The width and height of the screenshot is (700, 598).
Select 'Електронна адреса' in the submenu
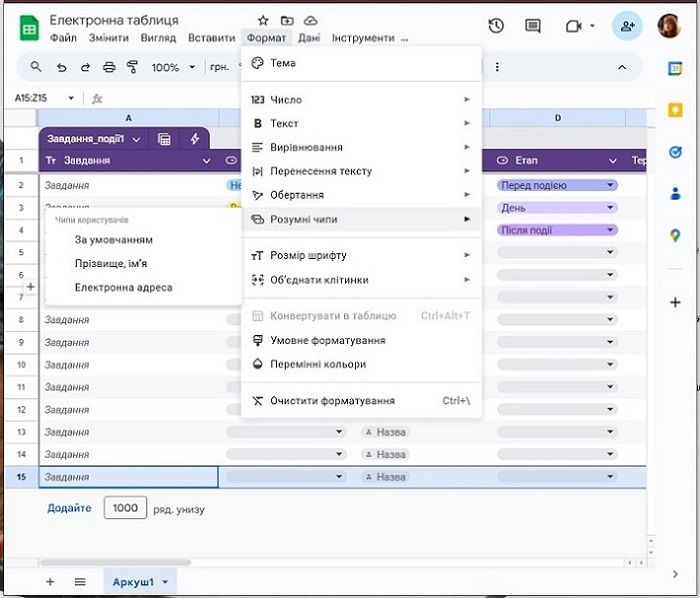coord(123,287)
